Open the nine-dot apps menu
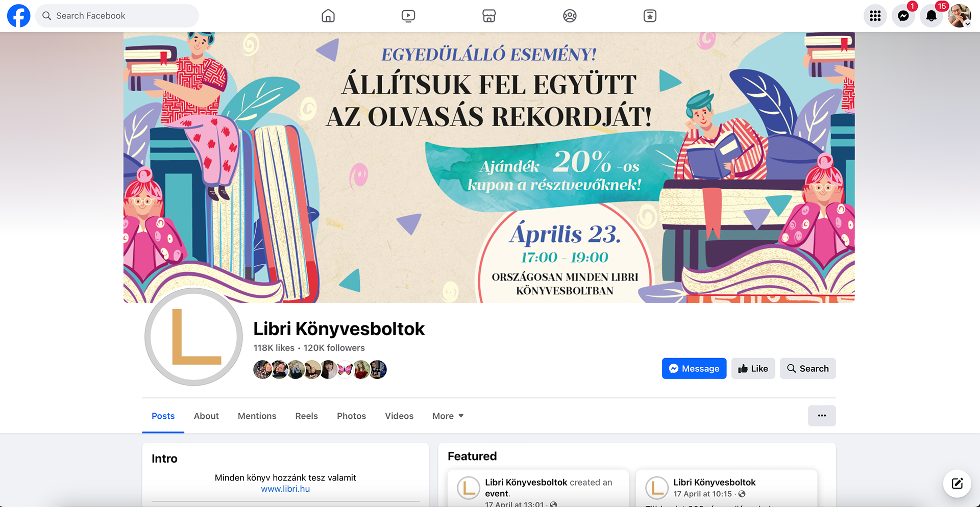 coord(875,16)
